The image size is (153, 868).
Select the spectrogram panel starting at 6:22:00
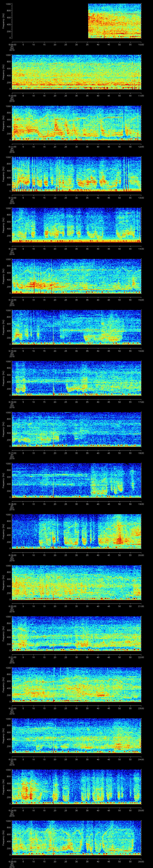tap(77, 685)
